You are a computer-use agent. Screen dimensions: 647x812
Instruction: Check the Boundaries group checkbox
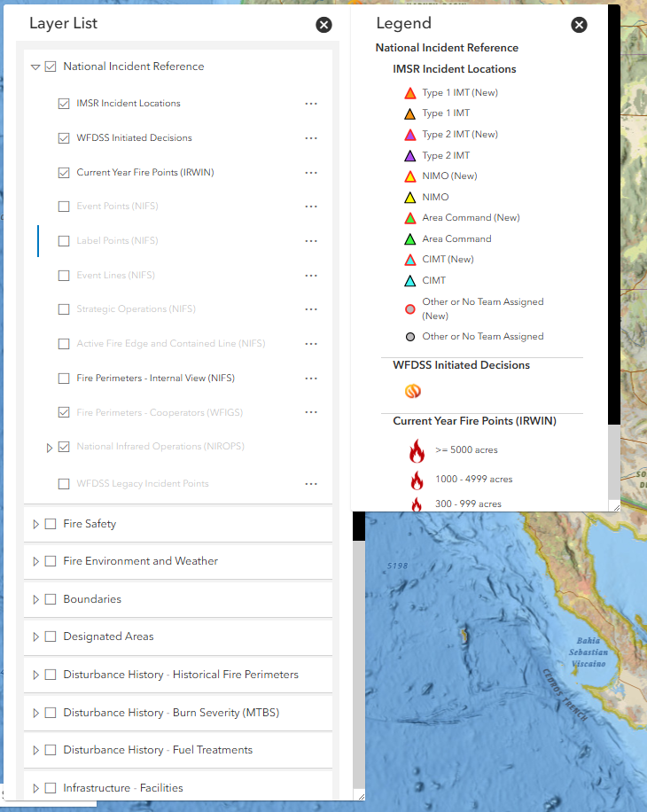click(x=51, y=599)
